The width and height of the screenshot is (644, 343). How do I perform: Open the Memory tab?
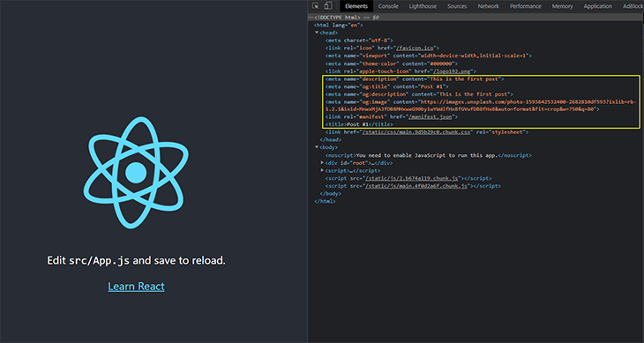tap(562, 6)
